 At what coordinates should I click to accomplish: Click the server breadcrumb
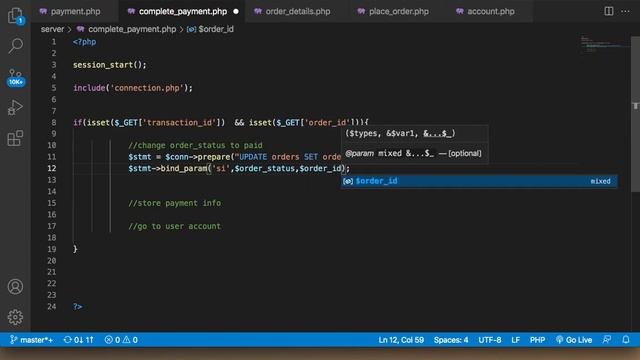pos(52,29)
